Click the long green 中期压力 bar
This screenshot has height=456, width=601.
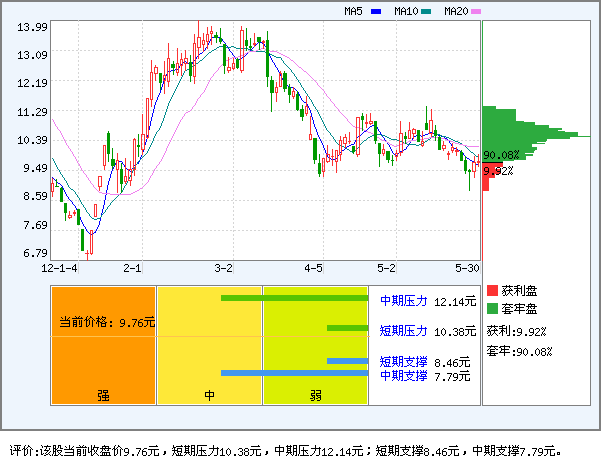click(x=294, y=298)
